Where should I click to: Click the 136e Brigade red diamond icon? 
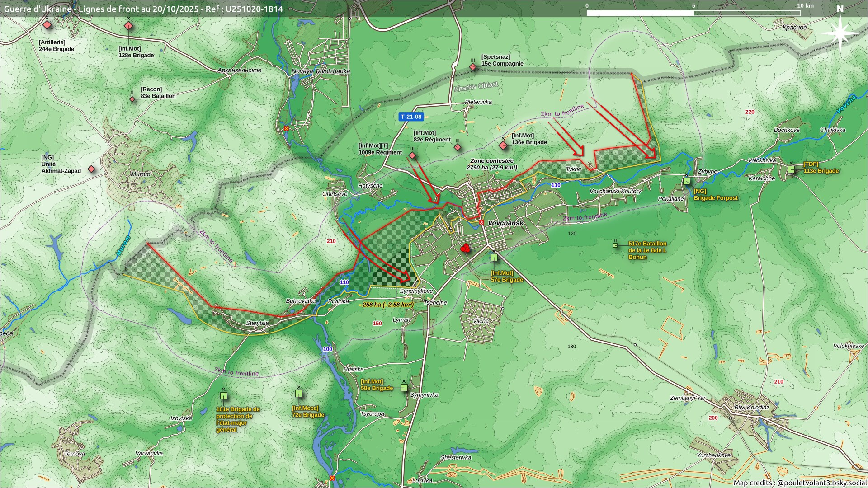[x=503, y=145]
